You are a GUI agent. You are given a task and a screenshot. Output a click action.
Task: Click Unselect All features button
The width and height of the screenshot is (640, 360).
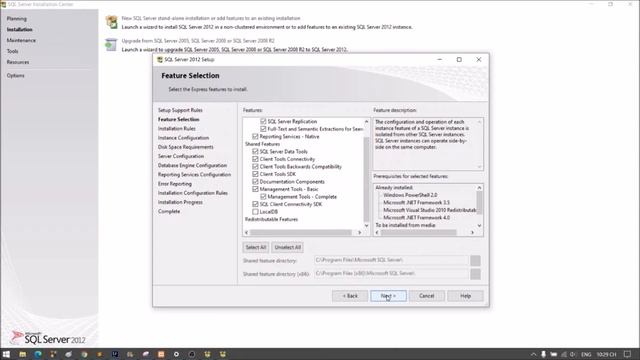click(x=288, y=247)
